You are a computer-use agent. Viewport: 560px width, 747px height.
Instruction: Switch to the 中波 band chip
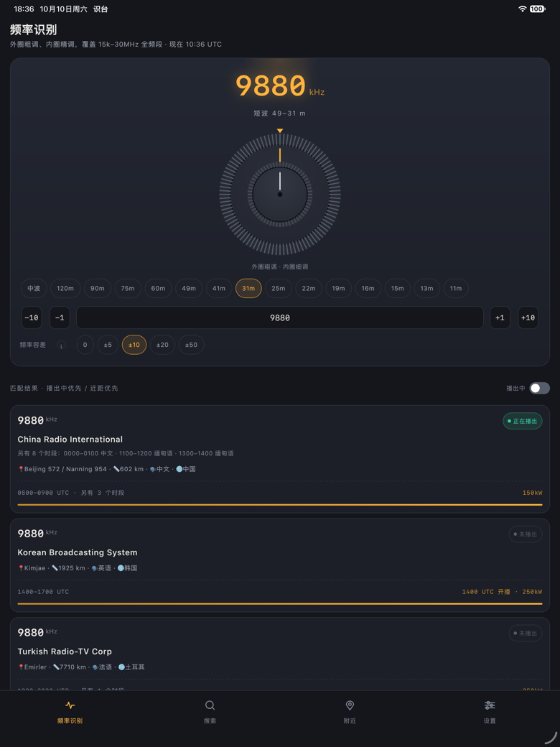34,288
